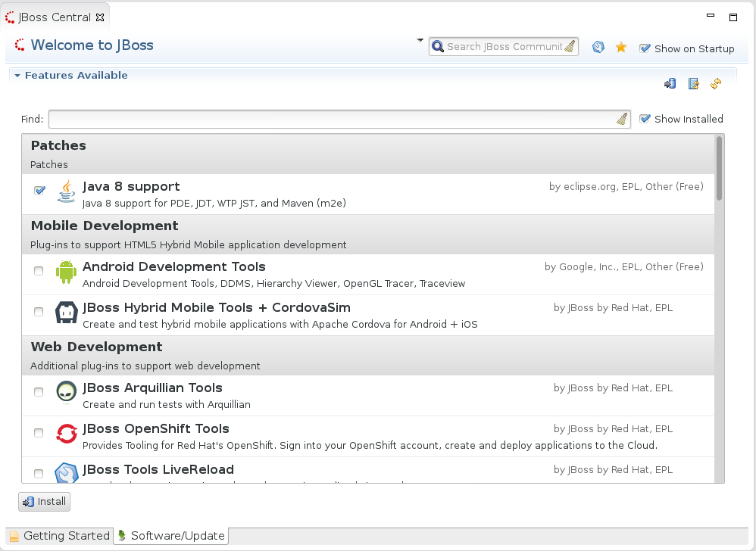Viewport: 756px width, 551px height.
Task: Click the JBoss Arquillian alien icon
Action: tap(67, 392)
